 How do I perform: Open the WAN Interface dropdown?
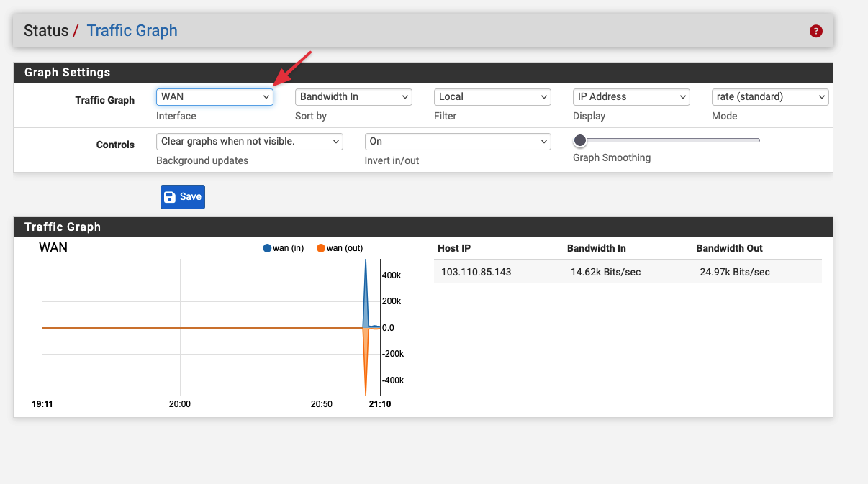coord(214,97)
